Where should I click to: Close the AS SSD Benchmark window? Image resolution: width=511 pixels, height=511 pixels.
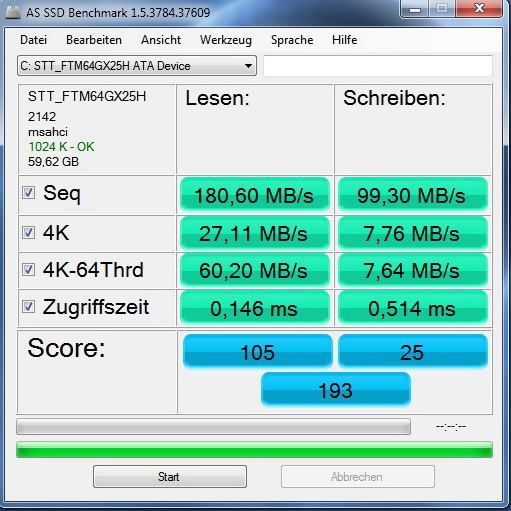coord(479,8)
